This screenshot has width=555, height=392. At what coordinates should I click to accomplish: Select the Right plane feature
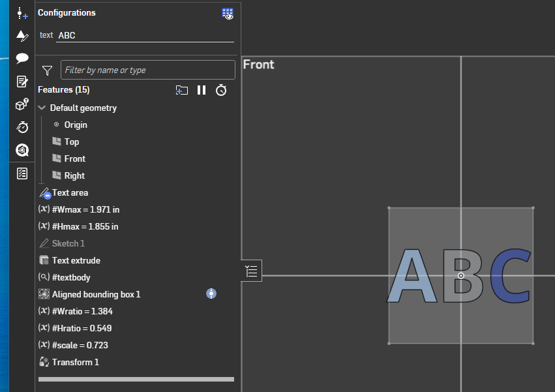74,175
